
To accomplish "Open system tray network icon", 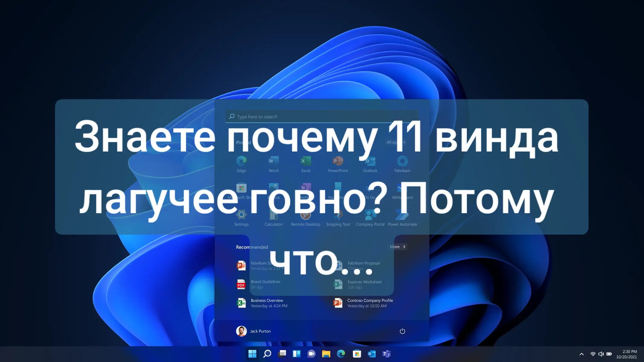I will [x=593, y=354].
